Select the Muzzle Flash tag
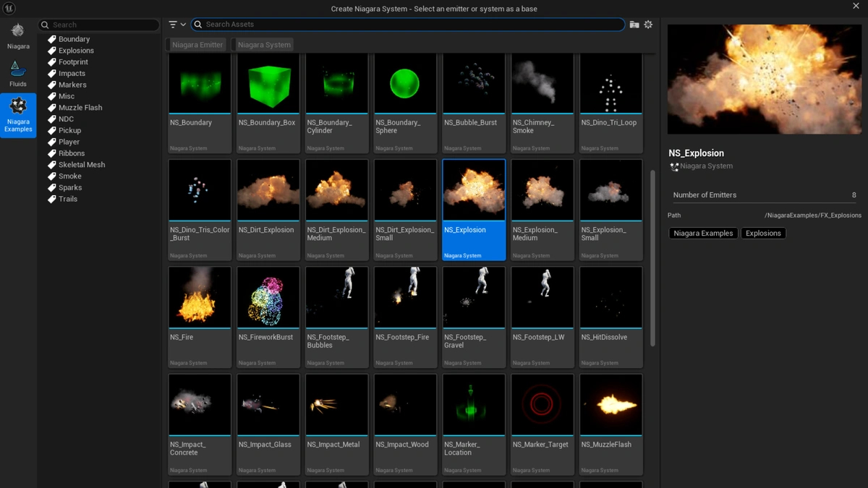Image resolution: width=868 pixels, height=488 pixels. (x=80, y=108)
